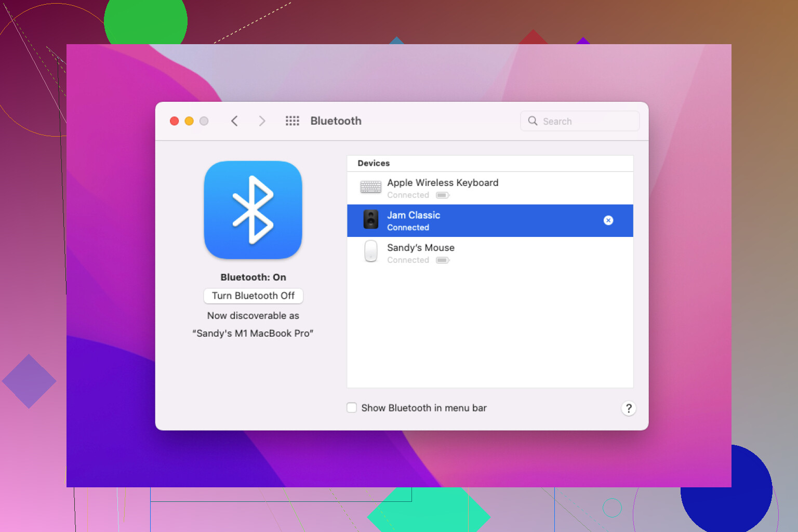This screenshot has height=532, width=798.
Task: Click the magnifying glass search icon
Action: tap(533, 121)
